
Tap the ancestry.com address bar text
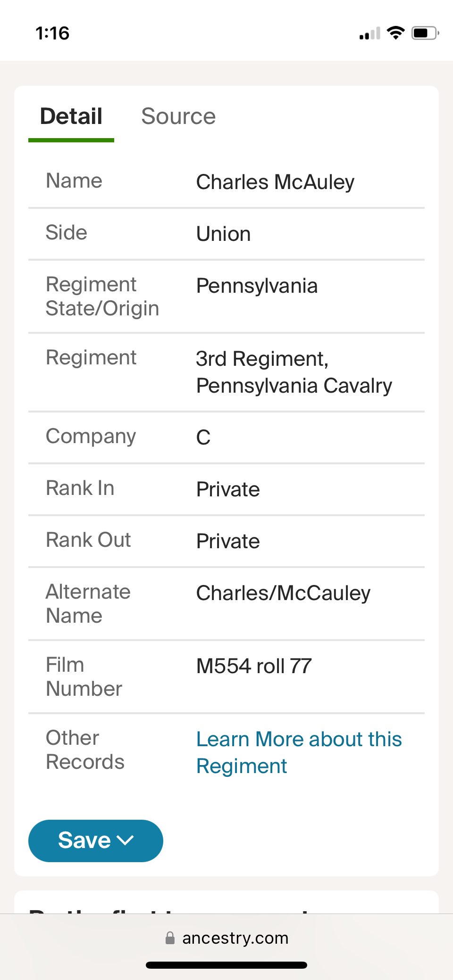(x=235, y=938)
